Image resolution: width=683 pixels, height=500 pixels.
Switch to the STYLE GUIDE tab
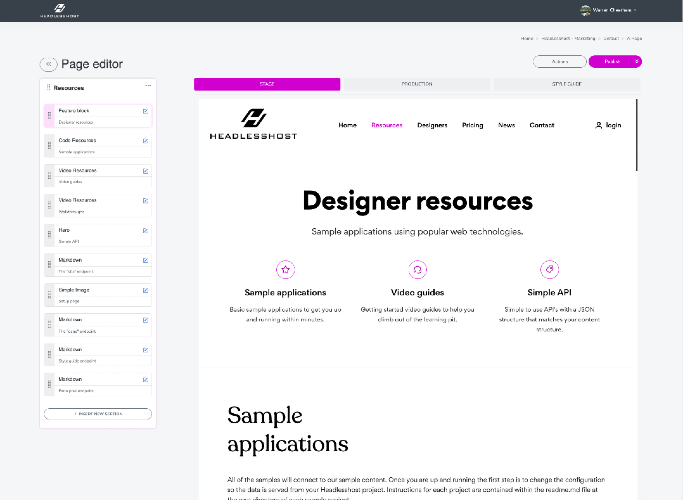pos(567,84)
